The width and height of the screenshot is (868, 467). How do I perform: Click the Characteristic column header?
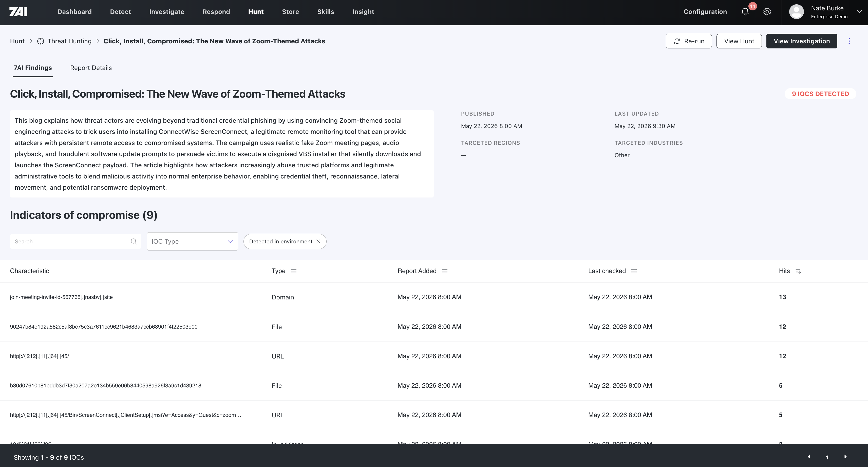[29, 271]
